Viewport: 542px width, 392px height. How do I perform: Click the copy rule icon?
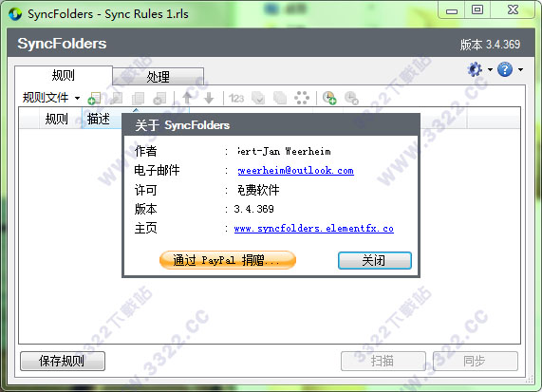[139, 98]
